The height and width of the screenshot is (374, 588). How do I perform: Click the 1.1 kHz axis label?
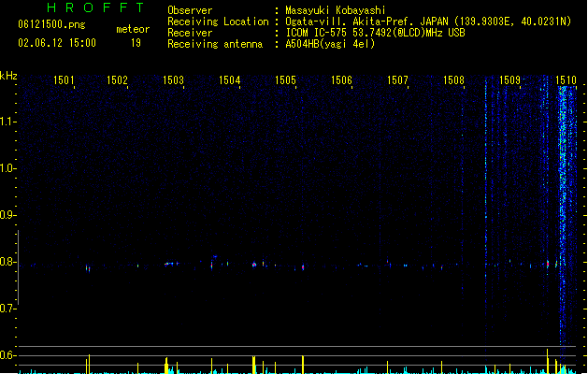(7, 122)
